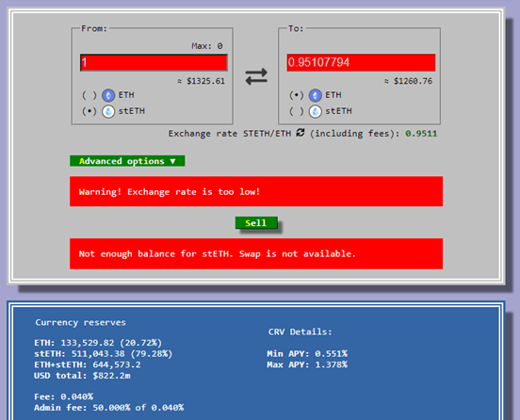
Task: Select stETH radio button in From box
Action: (x=89, y=111)
